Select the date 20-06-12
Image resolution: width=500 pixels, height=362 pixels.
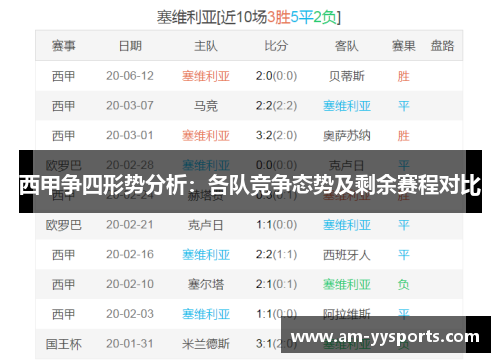(130, 76)
